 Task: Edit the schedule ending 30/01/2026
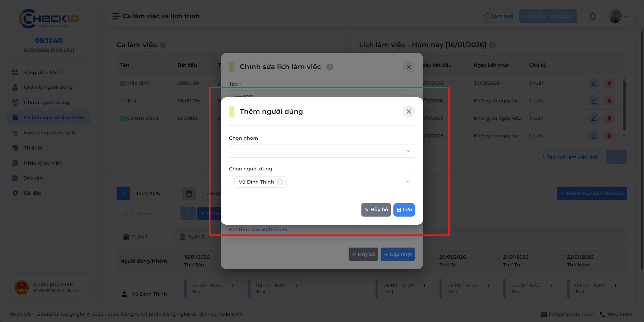click(593, 83)
